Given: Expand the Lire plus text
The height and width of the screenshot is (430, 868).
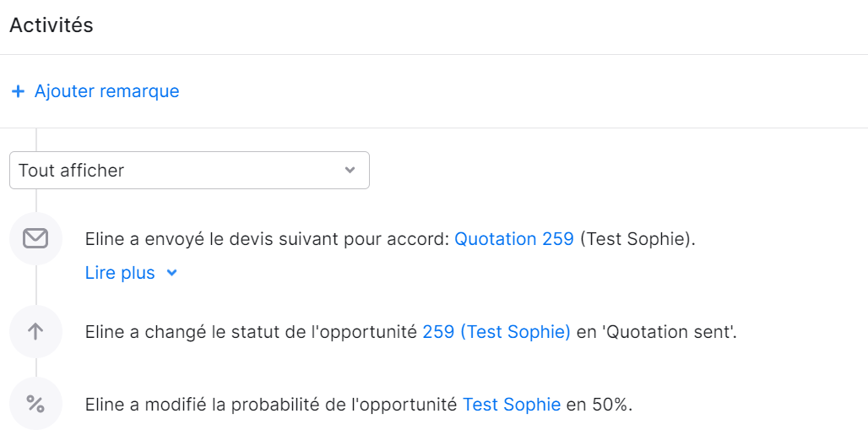Looking at the screenshot, I should coord(120,273).
